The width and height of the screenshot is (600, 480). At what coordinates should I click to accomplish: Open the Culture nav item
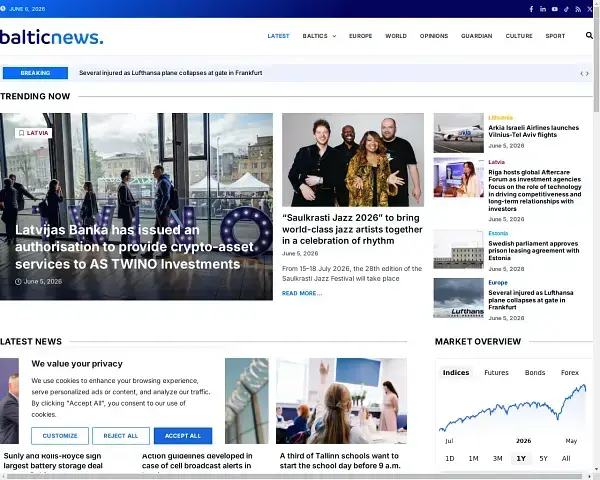pos(519,36)
